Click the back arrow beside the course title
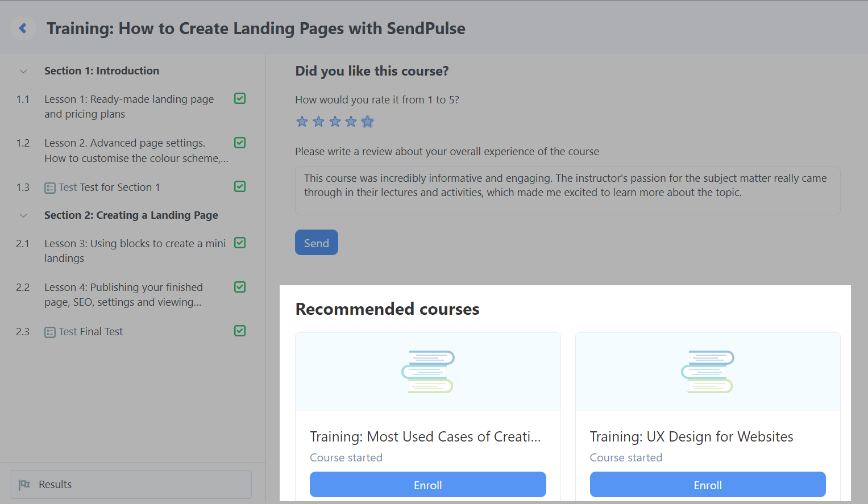The width and height of the screenshot is (868, 504). (23, 28)
